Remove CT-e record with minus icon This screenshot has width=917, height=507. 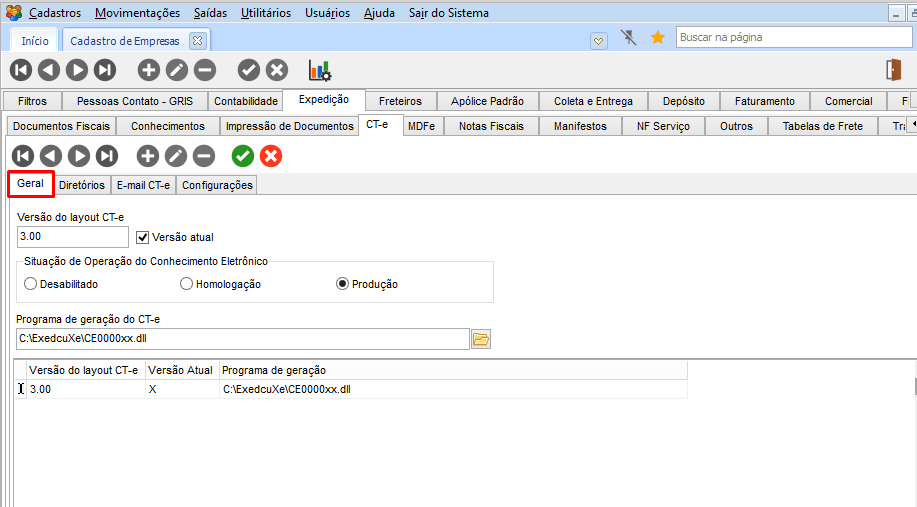coord(204,156)
